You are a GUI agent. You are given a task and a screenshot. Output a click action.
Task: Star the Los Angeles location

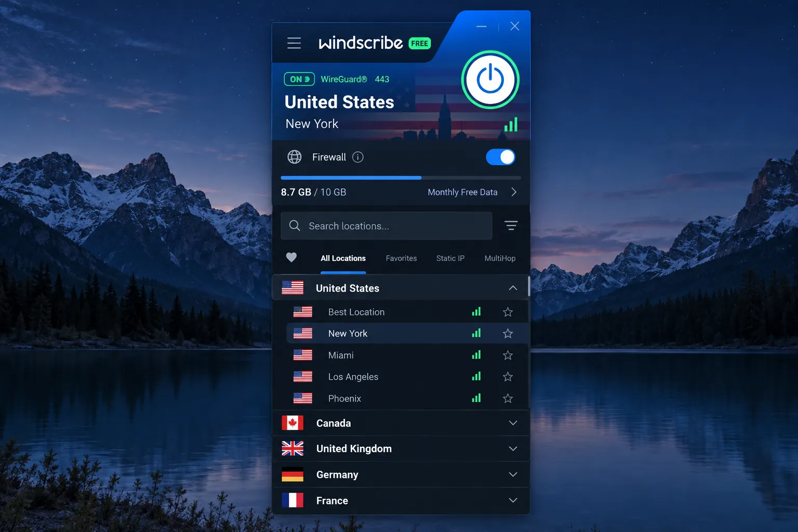click(x=508, y=377)
